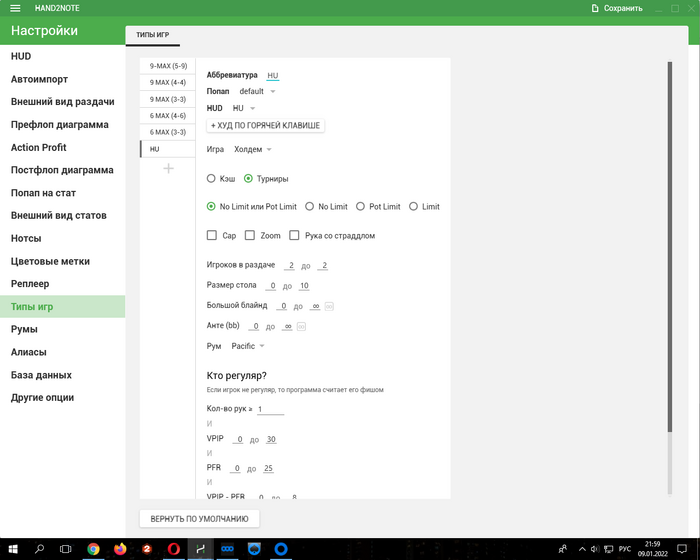The width and height of the screenshot is (700, 560).
Task: Edit the PFR upper value 25
Action: pyautogui.click(x=268, y=468)
